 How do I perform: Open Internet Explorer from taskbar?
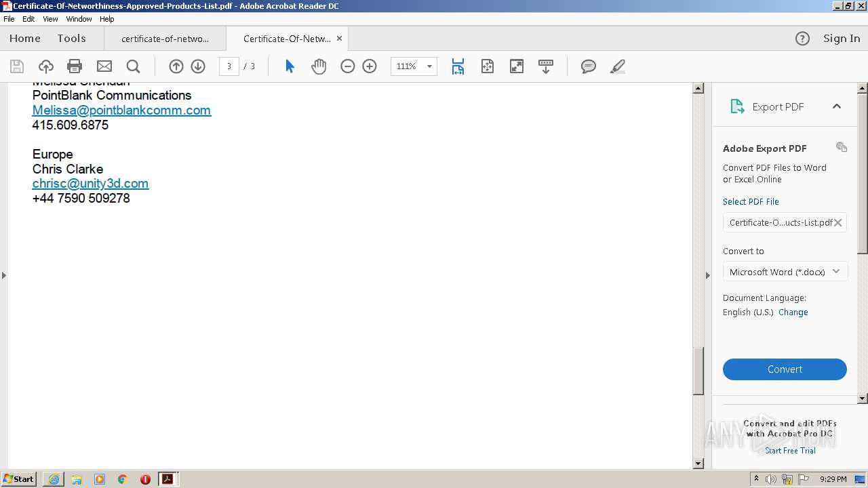point(54,479)
